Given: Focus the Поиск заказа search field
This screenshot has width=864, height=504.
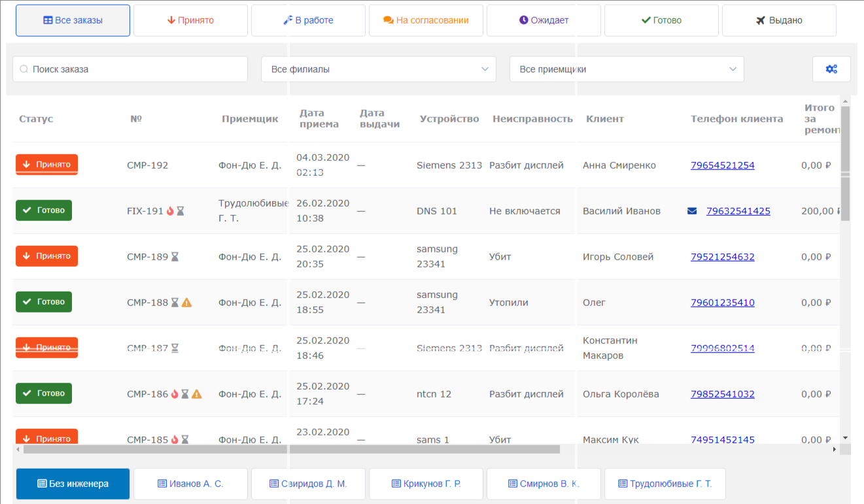Looking at the screenshot, I should [x=130, y=69].
